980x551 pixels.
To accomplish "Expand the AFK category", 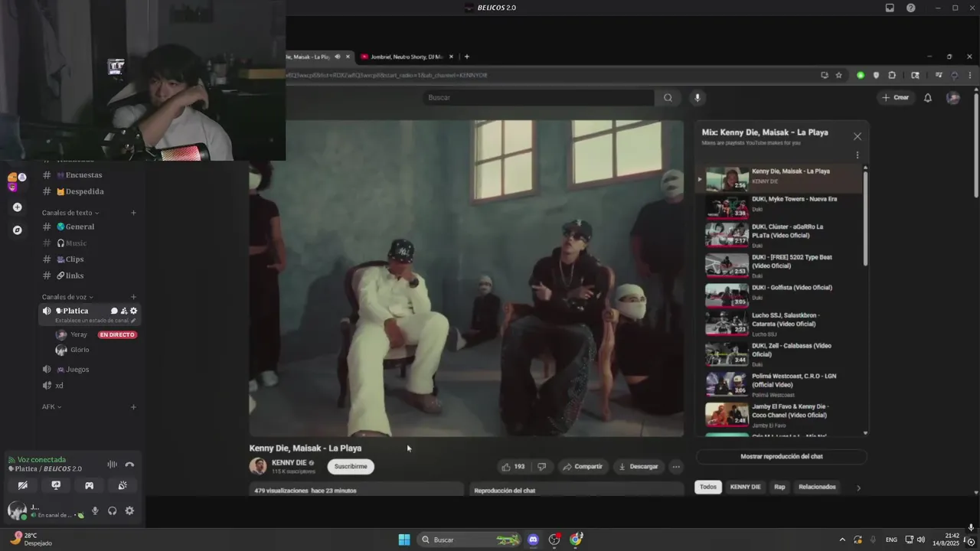I will pyautogui.click(x=51, y=407).
